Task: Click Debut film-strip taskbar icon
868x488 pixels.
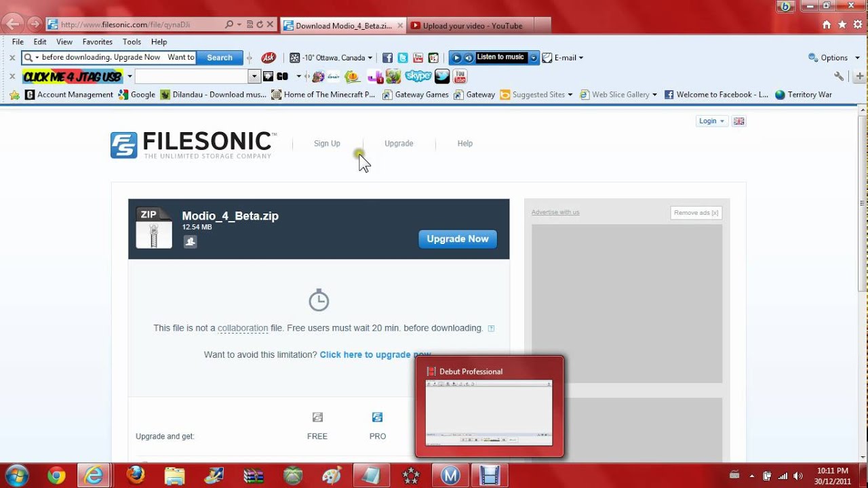Action: tap(490, 476)
